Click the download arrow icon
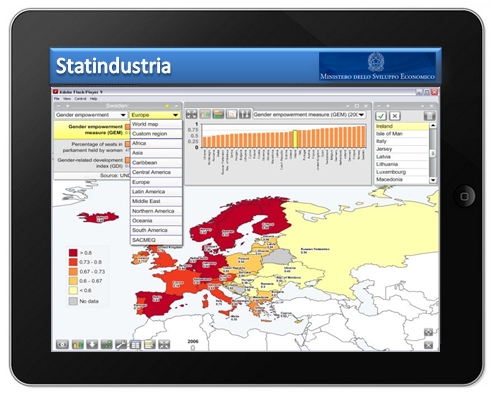The image size is (493, 395). [x=92, y=344]
